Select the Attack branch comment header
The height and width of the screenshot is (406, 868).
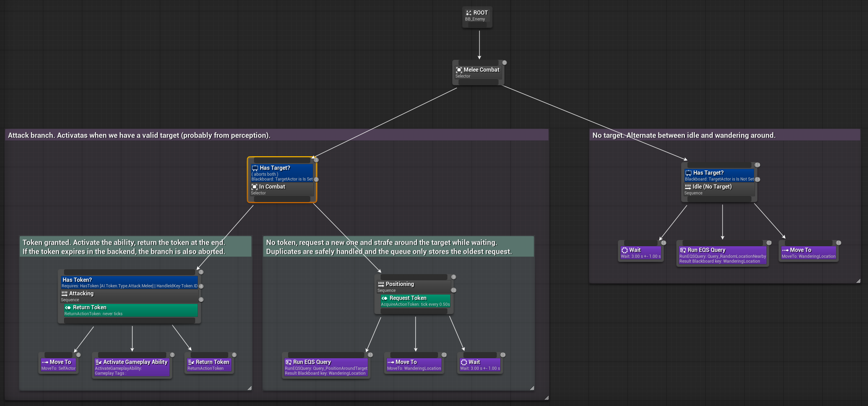(x=139, y=135)
